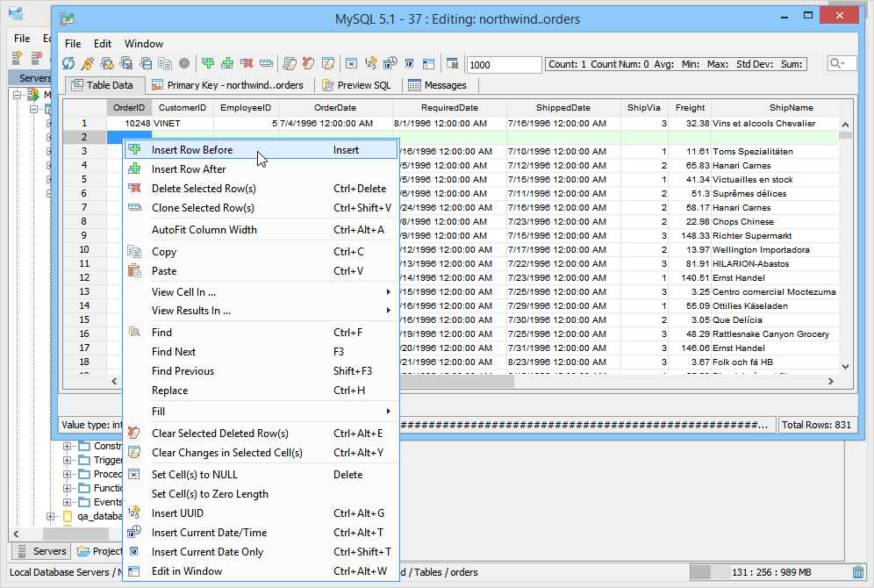Expand View Cell In submenu
This screenshot has height=588, width=874.
(261, 292)
